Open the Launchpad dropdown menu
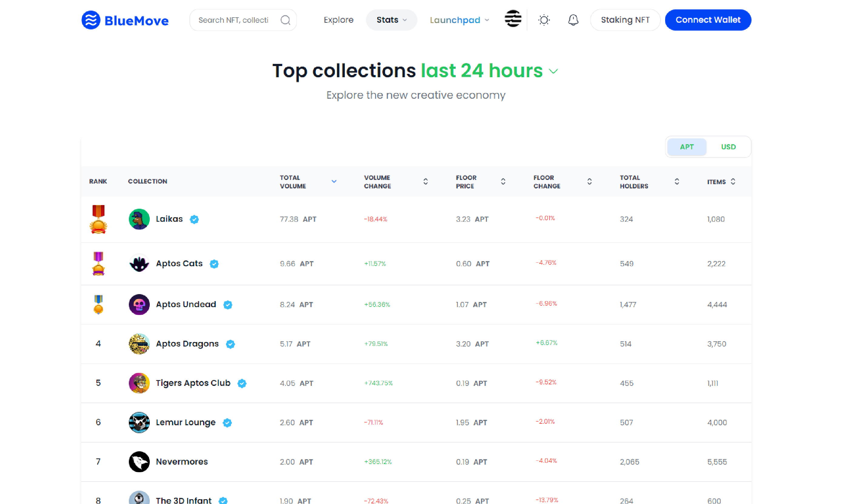The image size is (847, 504). point(459,20)
